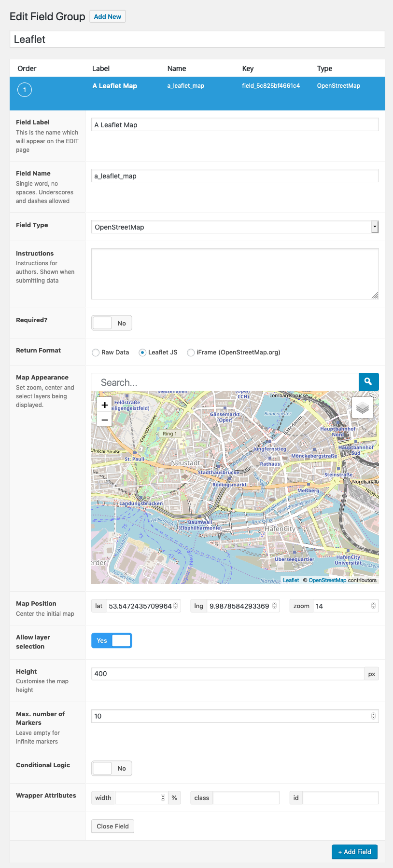Screen dimensions: 393x868
Task: Click the Close Field button
Action: coord(112,826)
